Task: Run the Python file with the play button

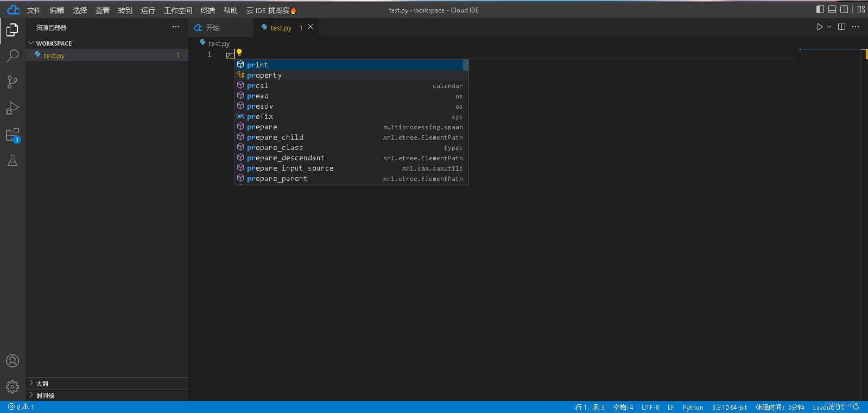Action: click(820, 27)
